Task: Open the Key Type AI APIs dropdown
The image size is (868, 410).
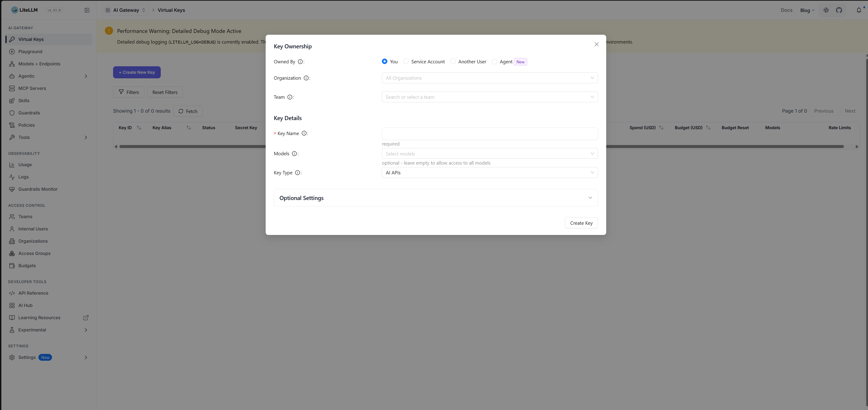Action: coord(490,173)
